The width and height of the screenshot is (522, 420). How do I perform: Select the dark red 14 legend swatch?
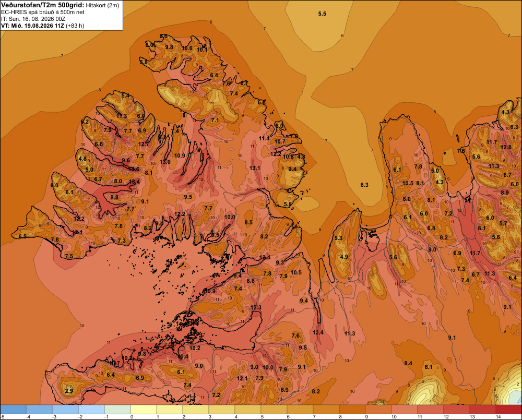point(508,410)
